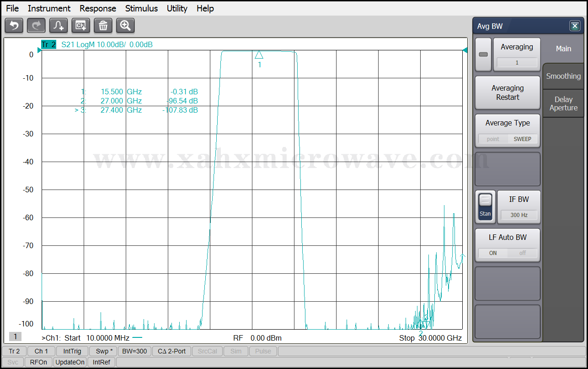Click the IF BW button
Screen dimensions: 588x369
[x=519, y=207]
